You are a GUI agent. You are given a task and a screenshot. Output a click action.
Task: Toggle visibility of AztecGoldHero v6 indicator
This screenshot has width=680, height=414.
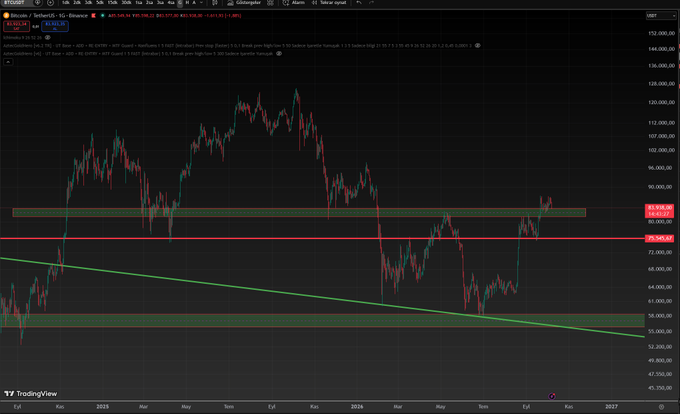279,54
